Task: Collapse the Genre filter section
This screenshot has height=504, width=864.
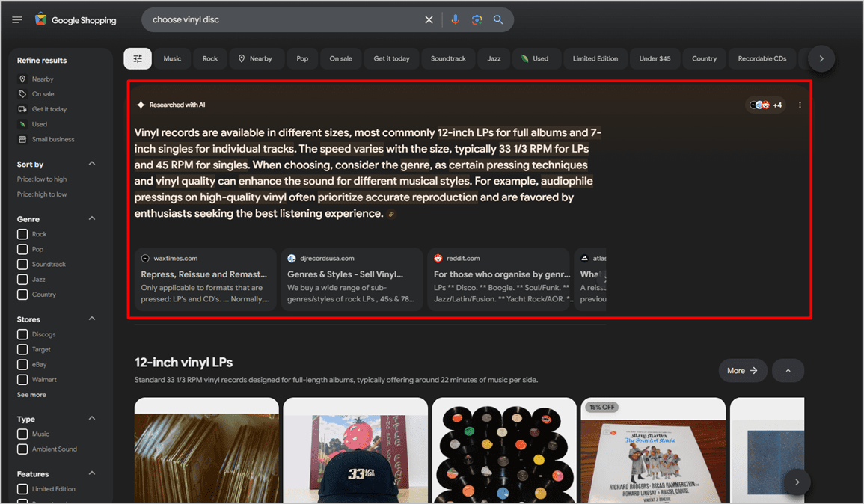Action: coord(92,218)
